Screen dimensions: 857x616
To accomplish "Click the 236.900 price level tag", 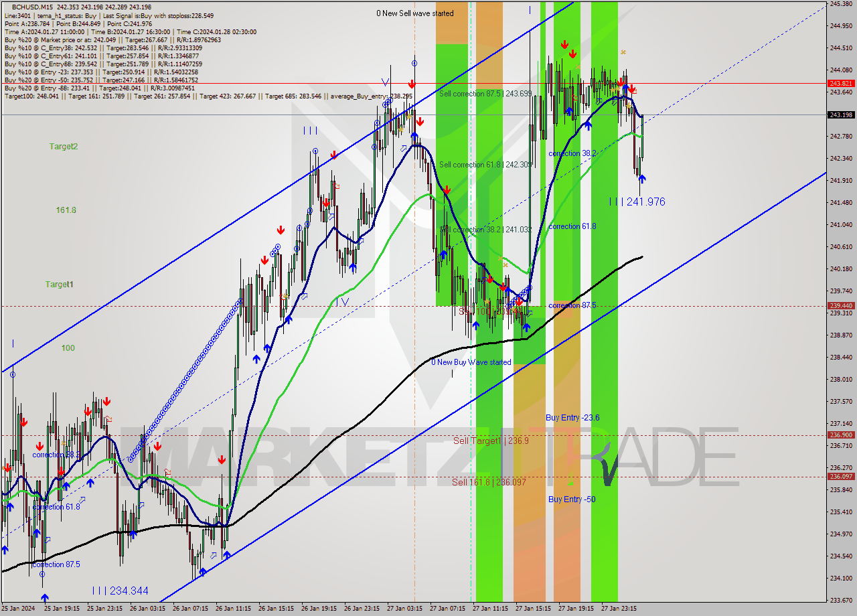I will [x=841, y=435].
